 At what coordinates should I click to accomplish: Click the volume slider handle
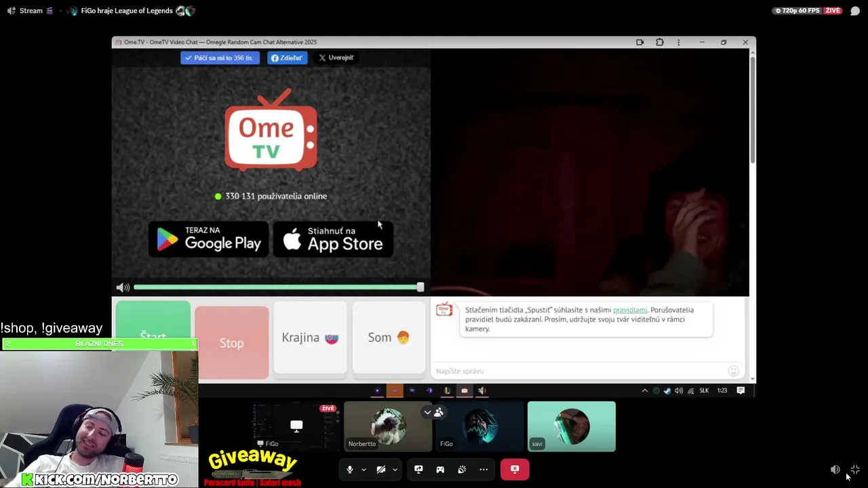(420, 287)
